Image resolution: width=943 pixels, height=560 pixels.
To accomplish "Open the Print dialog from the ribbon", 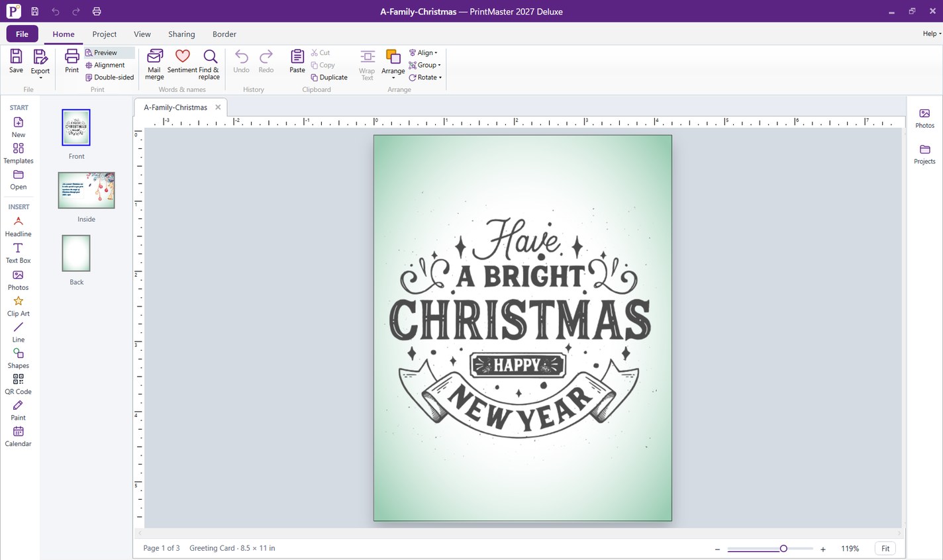I will (72, 61).
